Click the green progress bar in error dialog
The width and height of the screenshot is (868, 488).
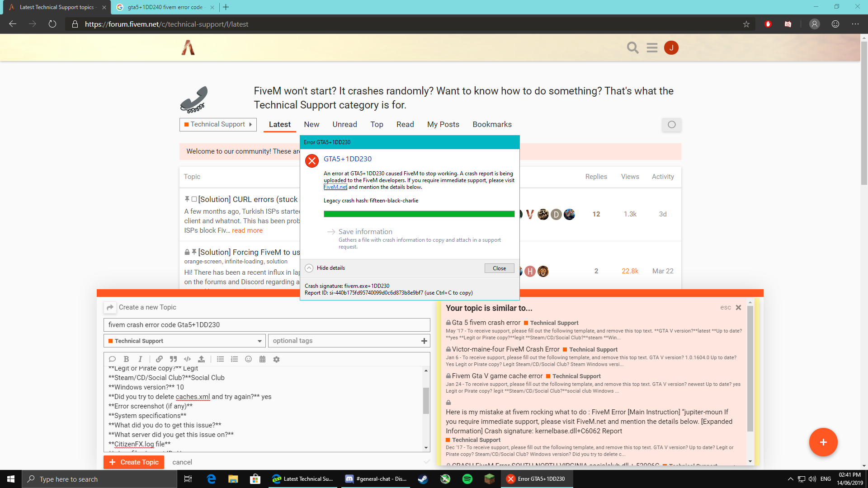pos(419,214)
